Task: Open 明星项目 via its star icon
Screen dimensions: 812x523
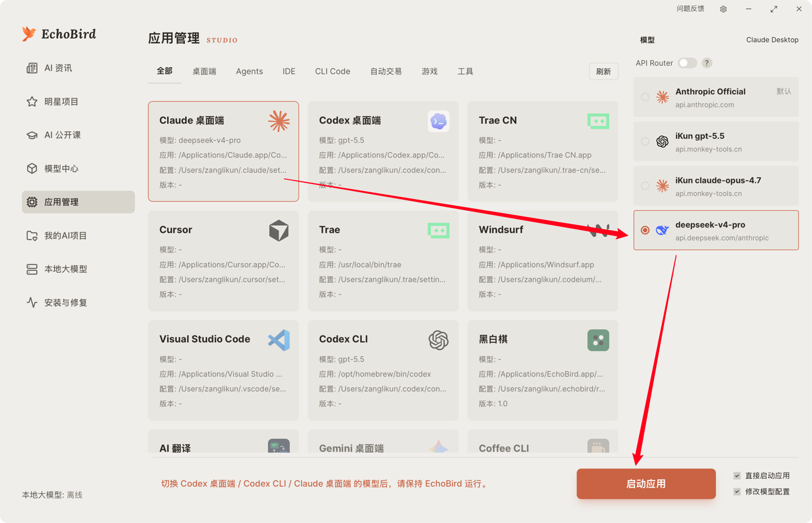Action: pyautogui.click(x=32, y=102)
